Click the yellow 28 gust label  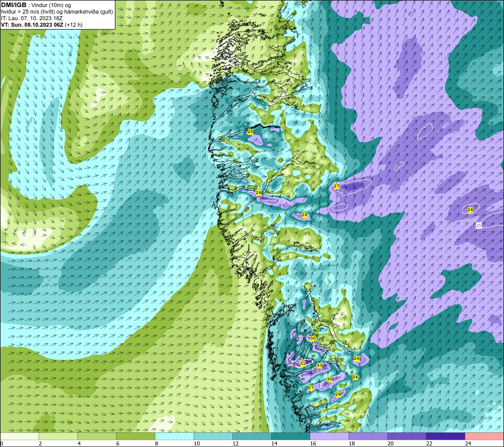click(x=338, y=394)
